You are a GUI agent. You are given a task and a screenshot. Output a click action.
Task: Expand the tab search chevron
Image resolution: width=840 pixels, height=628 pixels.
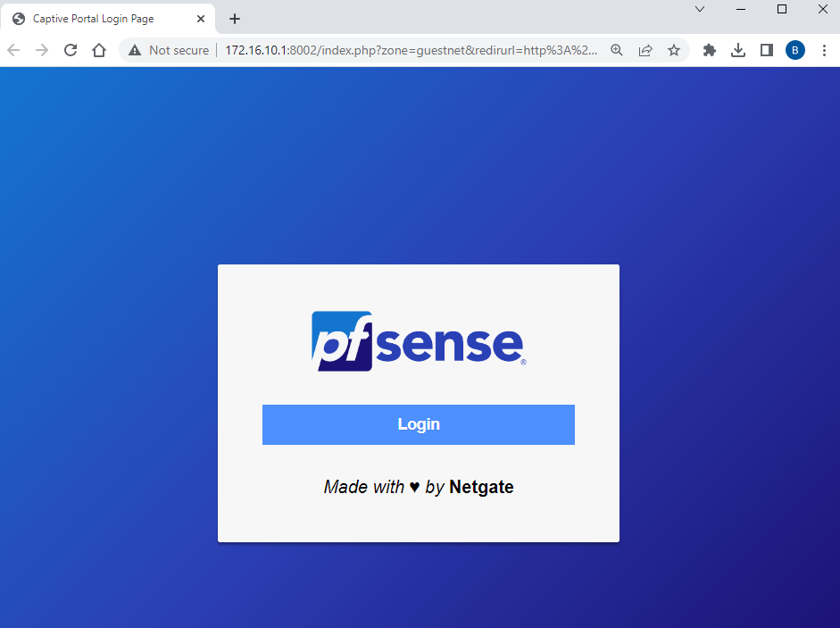click(700, 9)
